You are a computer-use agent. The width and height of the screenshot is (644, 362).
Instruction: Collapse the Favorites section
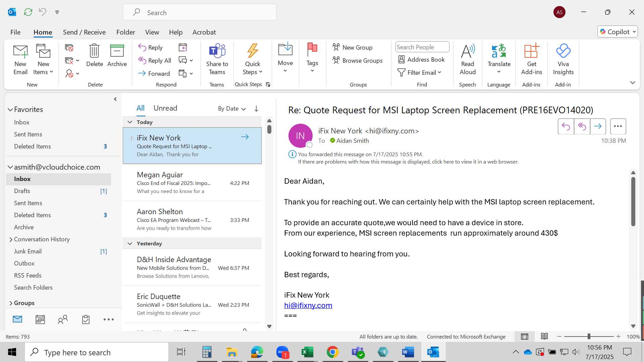click(x=10, y=110)
